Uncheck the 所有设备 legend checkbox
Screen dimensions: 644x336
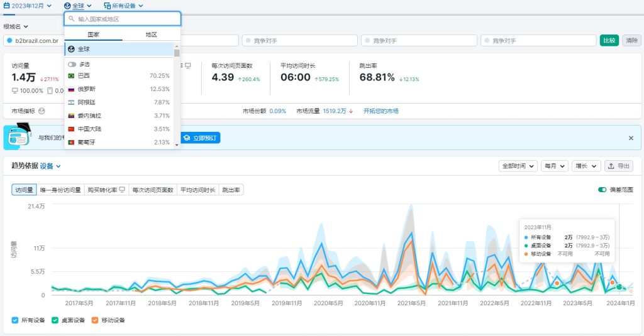[x=15, y=320]
